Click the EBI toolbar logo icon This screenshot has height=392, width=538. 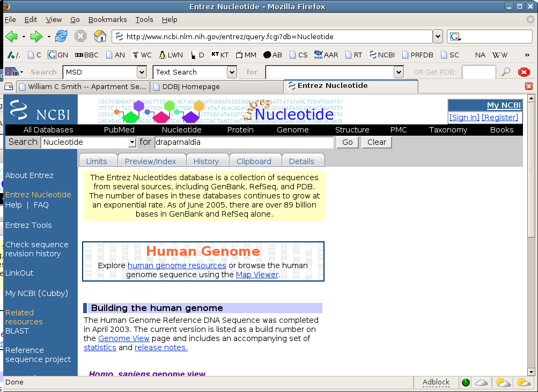[x=12, y=72]
